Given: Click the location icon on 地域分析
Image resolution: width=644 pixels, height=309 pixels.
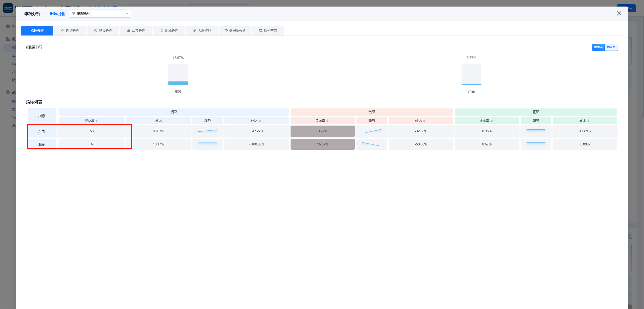Looking at the screenshot, I should tap(162, 31).
